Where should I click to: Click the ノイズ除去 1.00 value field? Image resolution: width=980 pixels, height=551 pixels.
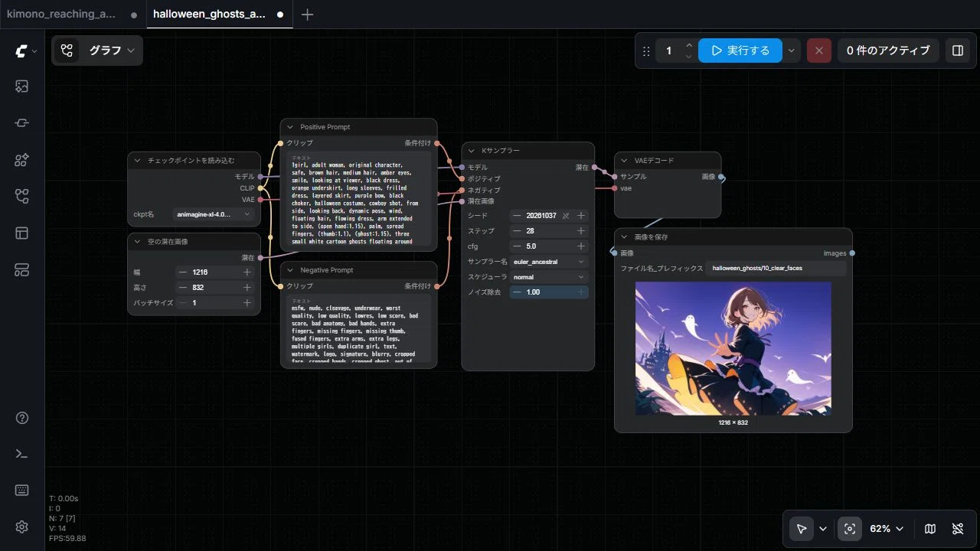pos(549,292)
